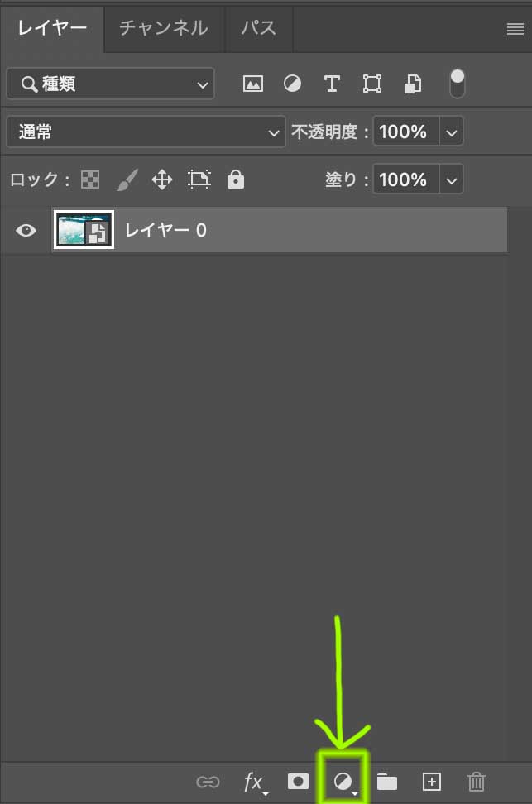Link layers using the chain icon
Image resolution: width=532 pixels, height=804 pixels.
209,782
